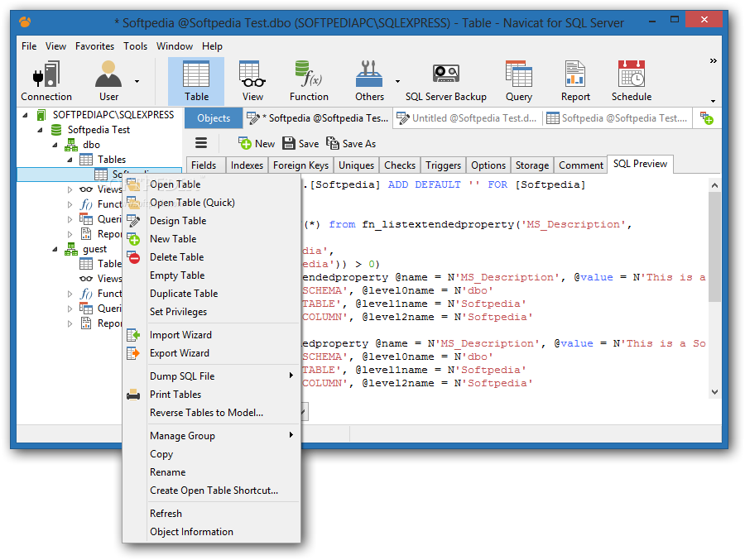The width and height of the screenshot is (745, 560).
Task: Select the Others toolbar icon
Action: tap(369, 81)
